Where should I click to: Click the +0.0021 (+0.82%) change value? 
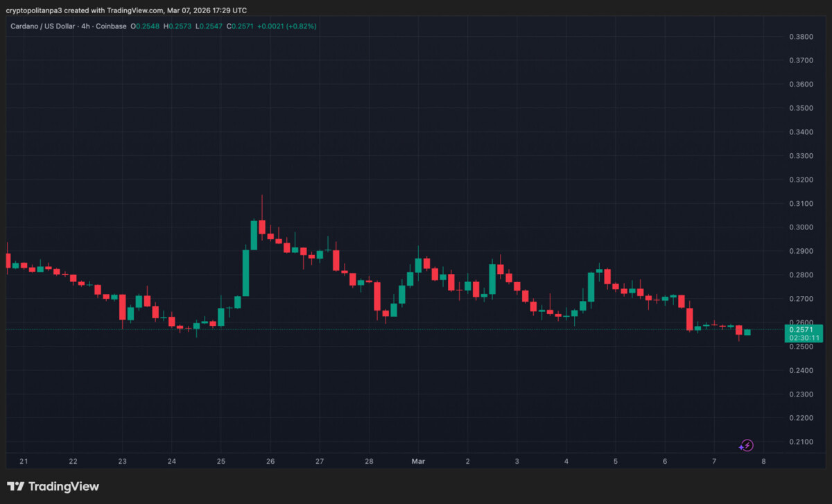pos(286,26)
